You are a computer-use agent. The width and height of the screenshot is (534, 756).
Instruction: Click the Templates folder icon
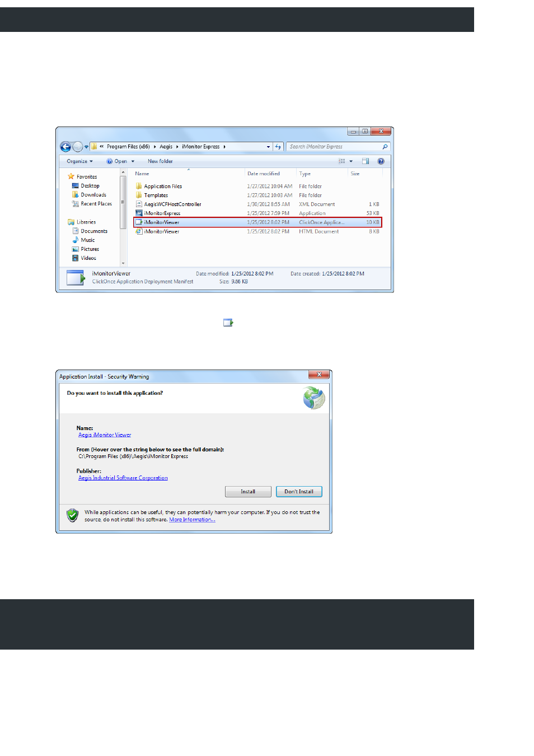coord(139,195)
